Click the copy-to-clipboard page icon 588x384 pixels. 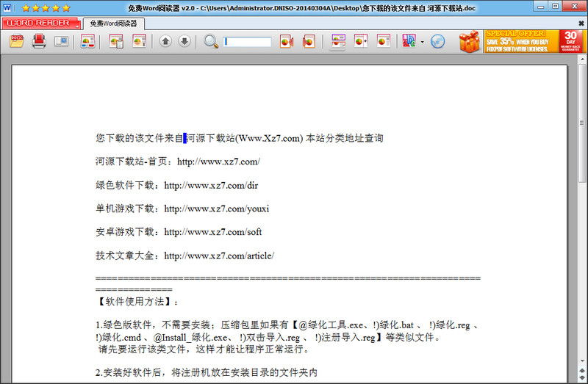[x=116, y=41]
